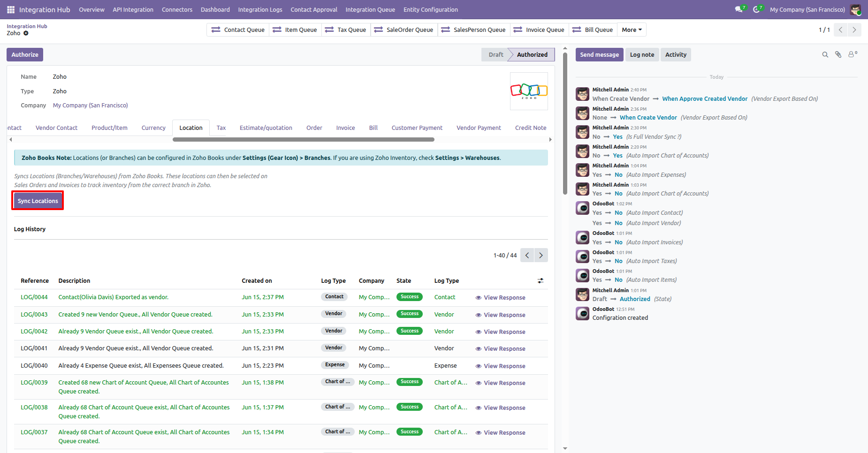Go to previous record arrow in pager

(841, 30)
